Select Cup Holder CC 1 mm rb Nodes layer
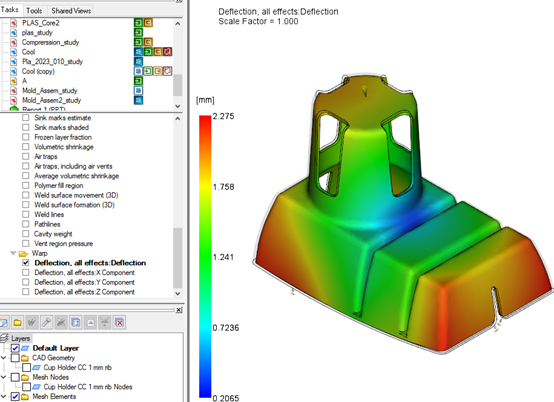 click(x=88, y=387)
